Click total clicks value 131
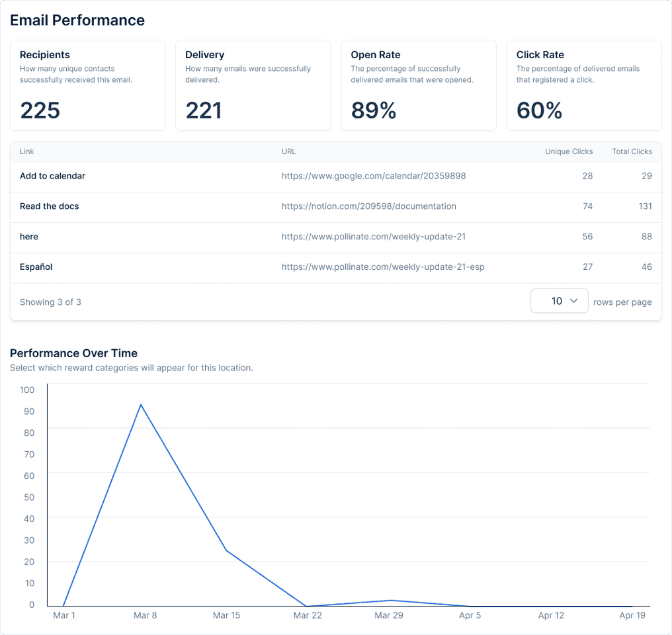Viewport: 672px width, 635px height. tap(645, 206)
